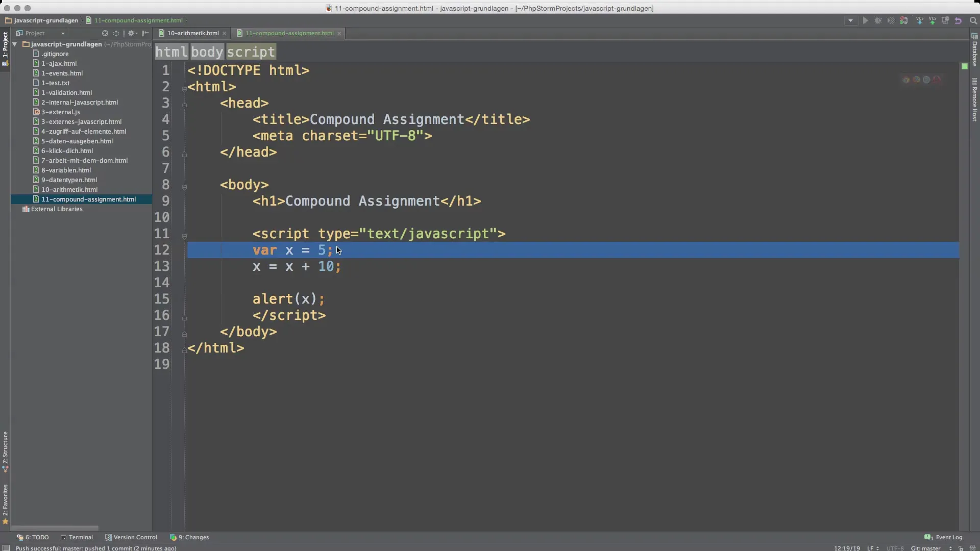Close the 11-compound-assignment.html tab
This screenshot has height=551, width=980.
pyautogui.click(x=339, y=34)
